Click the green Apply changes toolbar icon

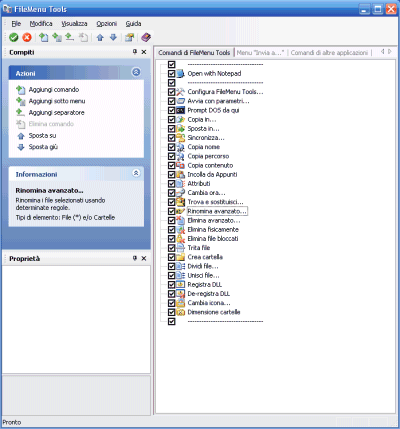coord(14,37)
